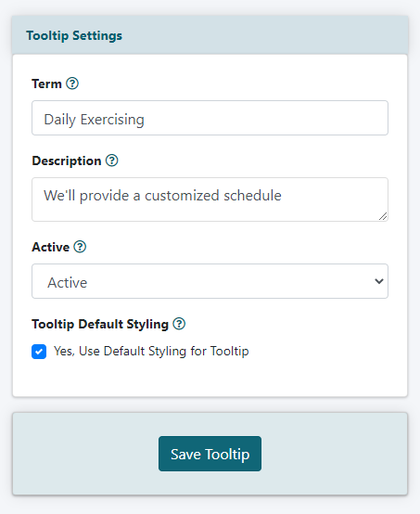Click the 'Tooltip Default Styling' heading label

100,324
